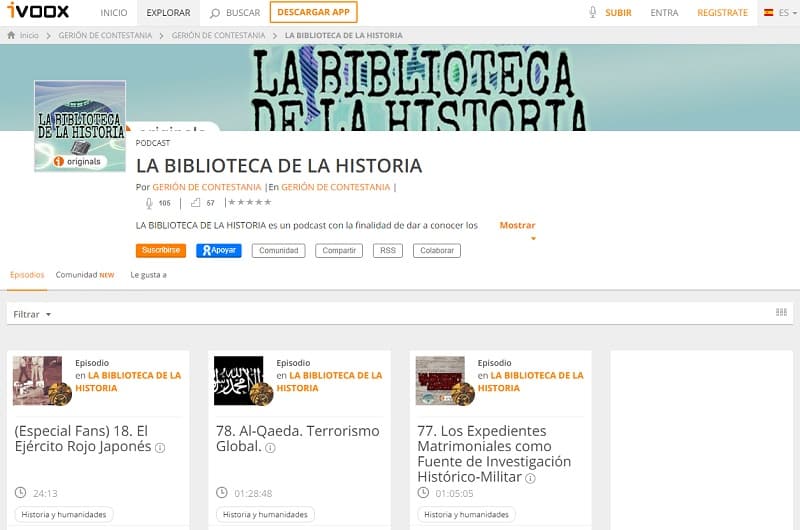Click clock icon beside 01:28:48 duration

(221, 493)
